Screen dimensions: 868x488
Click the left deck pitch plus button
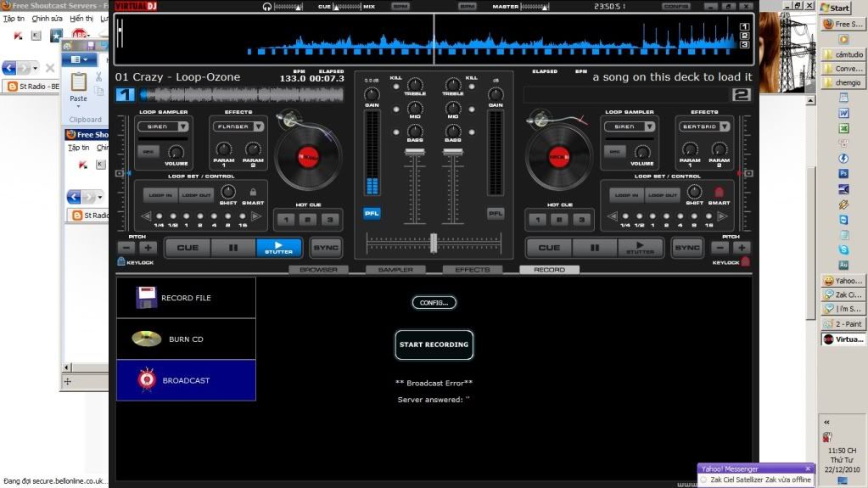pyautogui.click(x=148, y=248)
